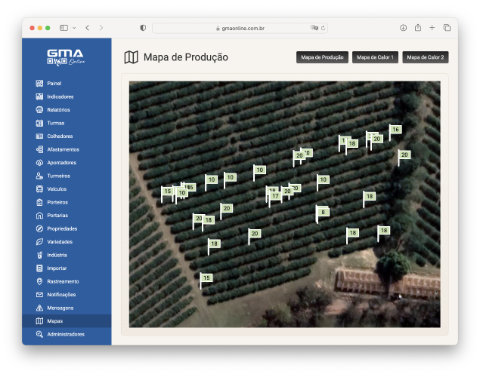Screen dimensions: 480x377
Task: Open the Painel dashboard icon
Action: point(39,83)
